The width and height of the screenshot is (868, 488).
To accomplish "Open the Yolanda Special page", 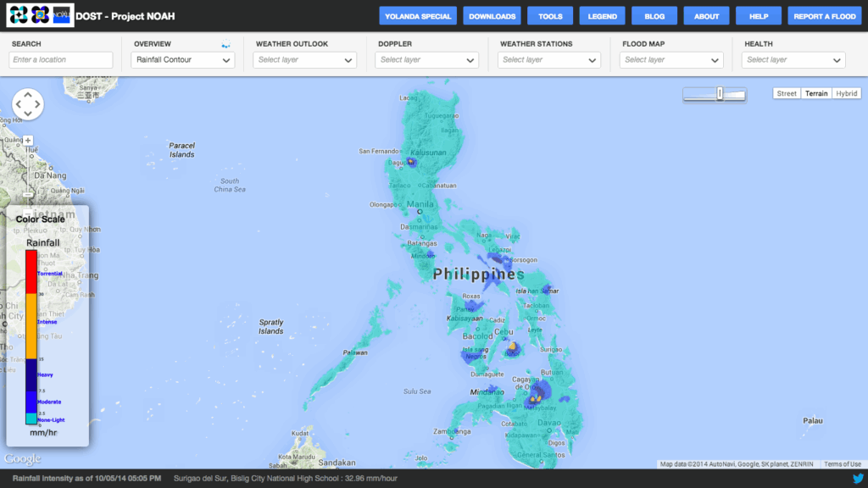I will pyautogui.click(x=418, y=16).
